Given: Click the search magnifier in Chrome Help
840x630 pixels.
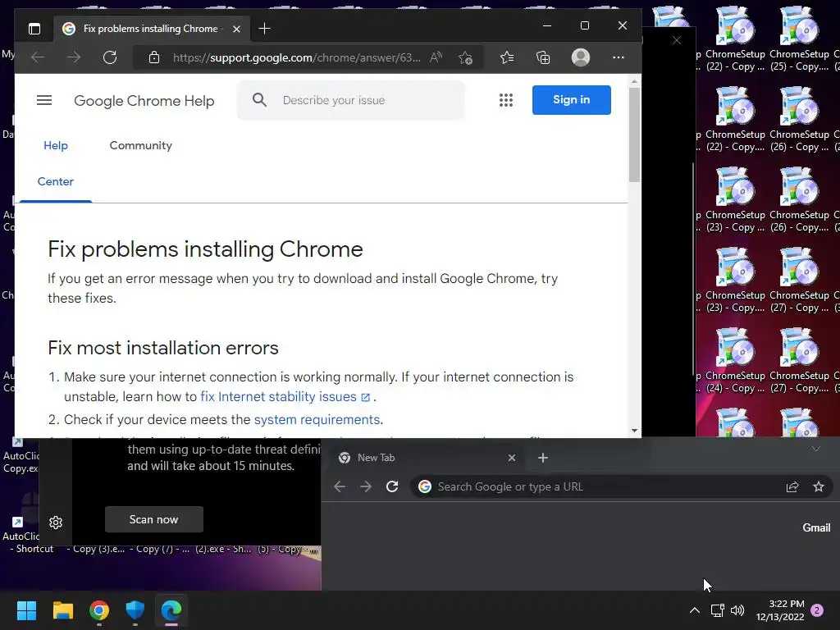Looking at the screenshot, I should [x=260, y=99].
